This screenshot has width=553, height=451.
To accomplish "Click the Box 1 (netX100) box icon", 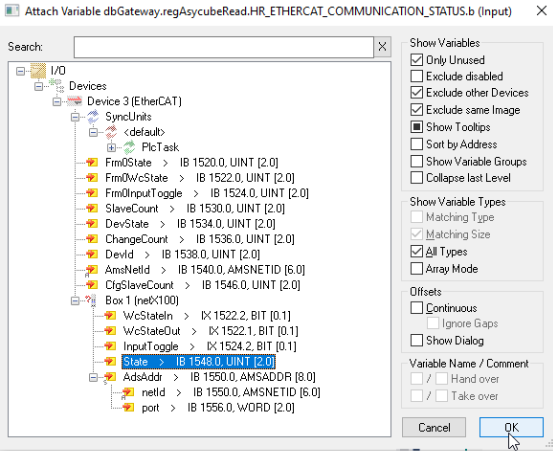I will (91, 300).
